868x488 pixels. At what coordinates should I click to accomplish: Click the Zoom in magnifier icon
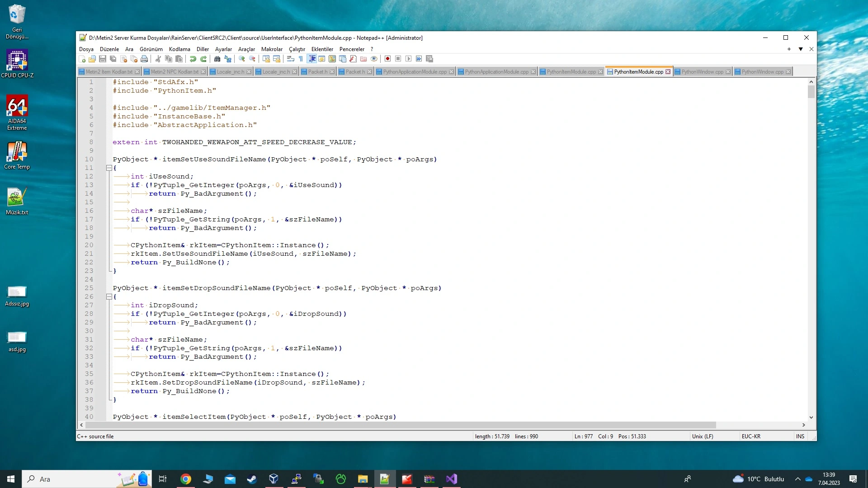(x=242, y=59)
